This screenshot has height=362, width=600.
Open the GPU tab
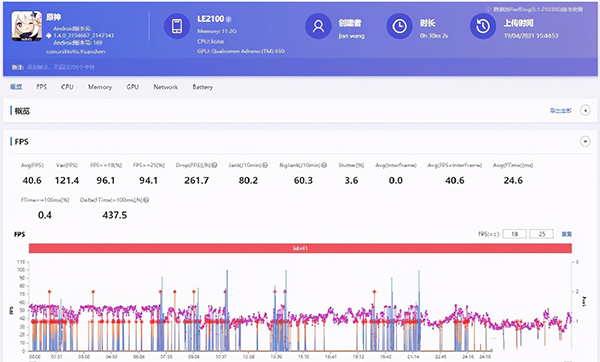133,87
